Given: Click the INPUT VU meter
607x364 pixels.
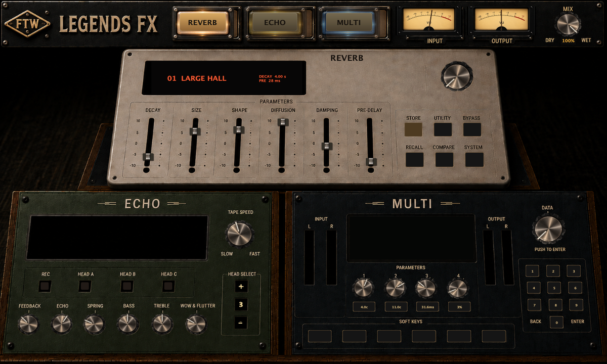Looking at the screenshot, I should click(x=428, y=21).
